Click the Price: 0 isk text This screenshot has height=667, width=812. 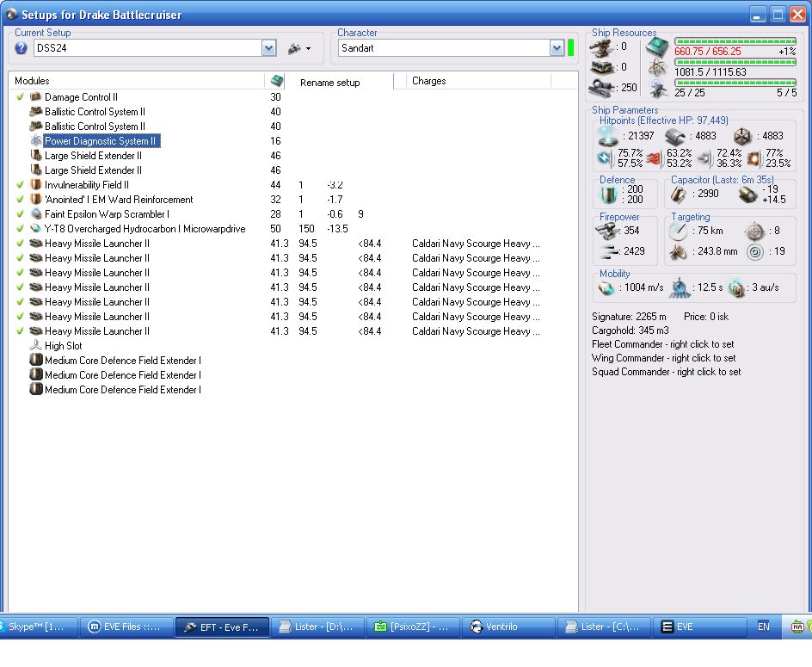pos(706,317)
